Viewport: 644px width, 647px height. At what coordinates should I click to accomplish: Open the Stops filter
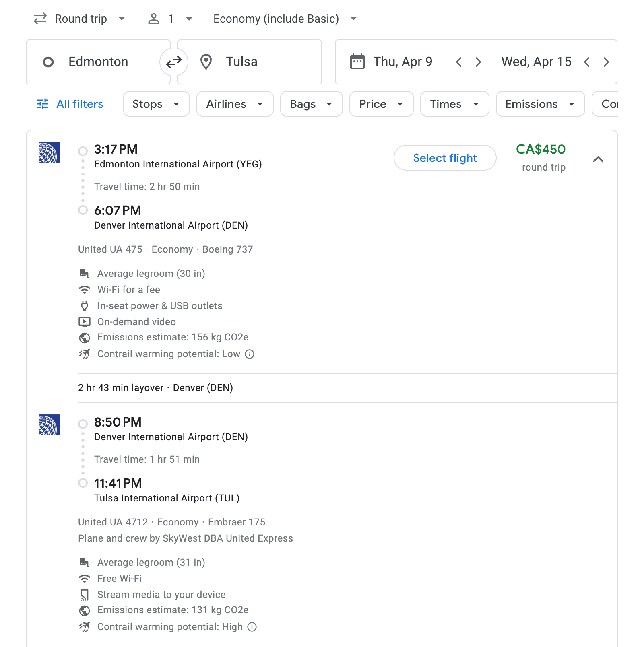[x=156, y=104]
